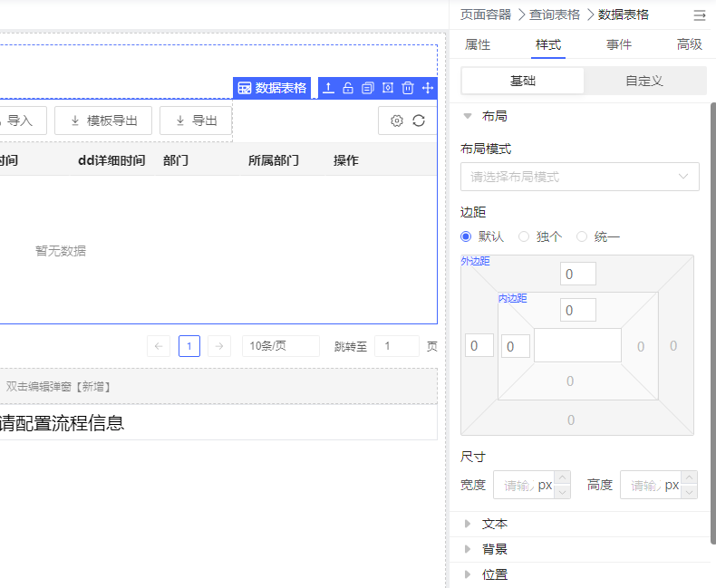Click the 部门 column header
Screen dimensions: 716x588
tap(176, 160)
